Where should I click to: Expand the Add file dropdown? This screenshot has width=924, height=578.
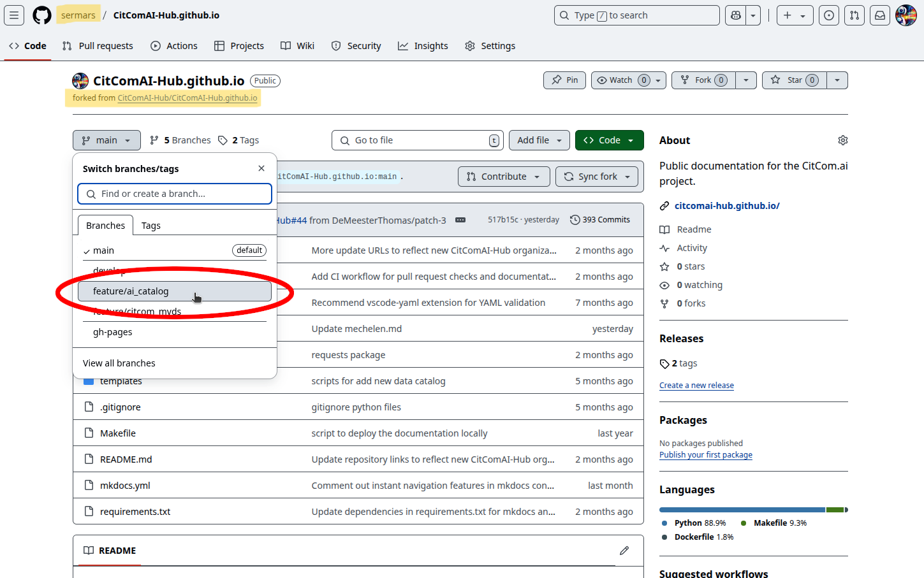(539, 140)
